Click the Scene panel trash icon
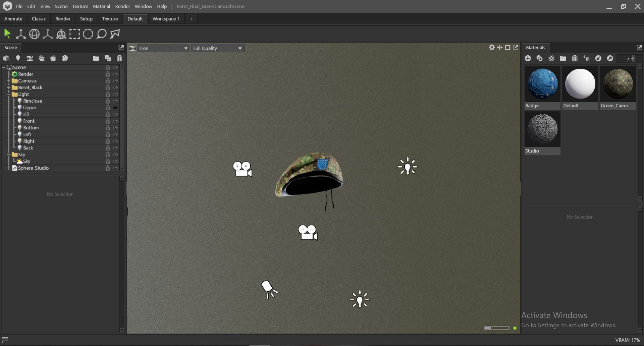 pyautogui.click(x=119, y=58)
